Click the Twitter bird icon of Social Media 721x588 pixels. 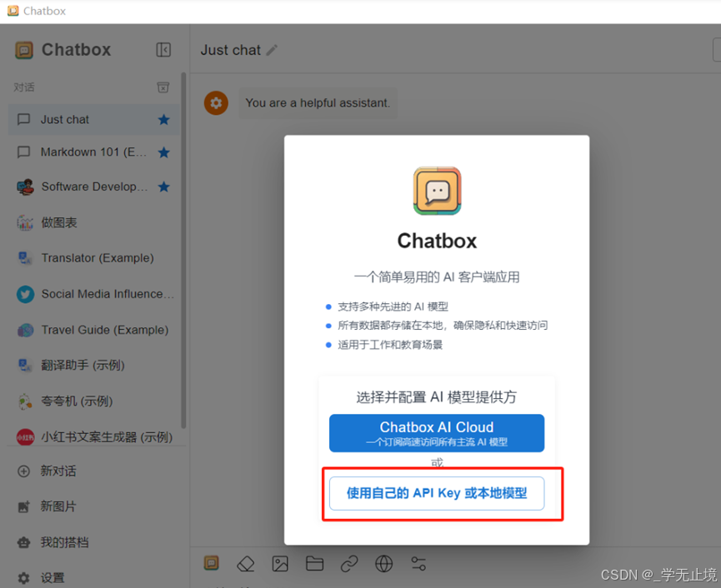click(x=25, y=294)
